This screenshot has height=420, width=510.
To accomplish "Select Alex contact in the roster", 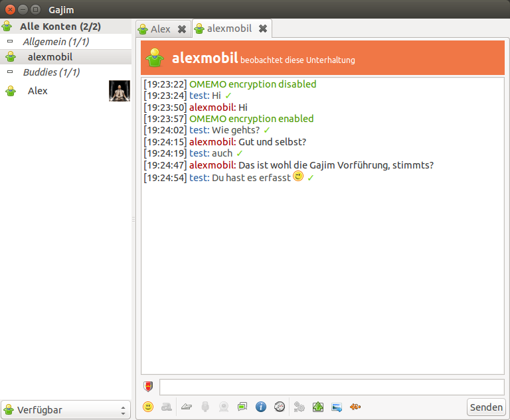I will click(38, 91).
